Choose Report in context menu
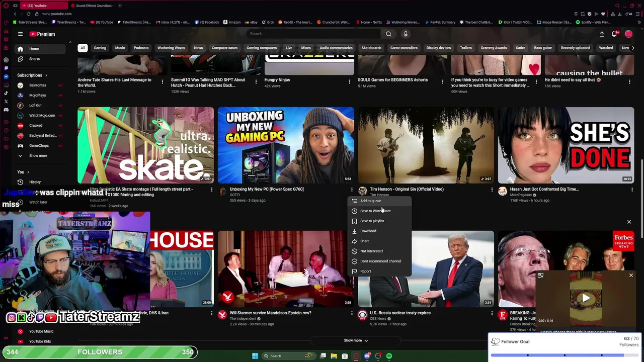This screenshot has height=362, width=644. [x=380, y=271]
